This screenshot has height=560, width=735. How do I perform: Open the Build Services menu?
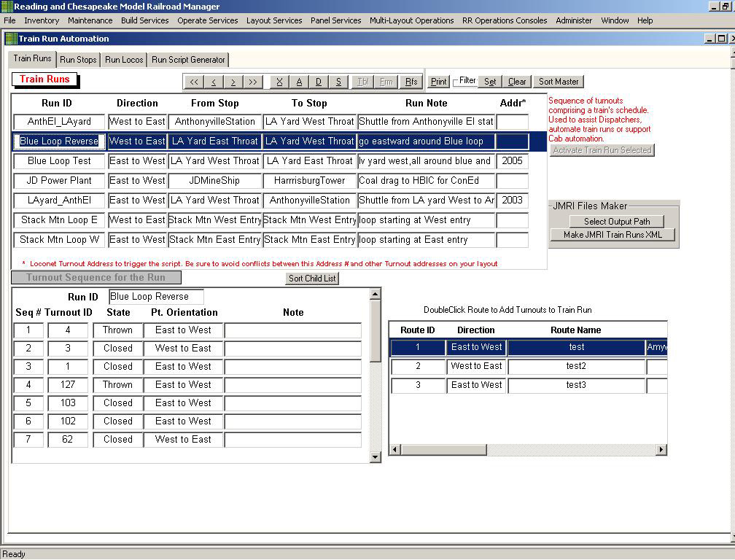coord(145,20)
